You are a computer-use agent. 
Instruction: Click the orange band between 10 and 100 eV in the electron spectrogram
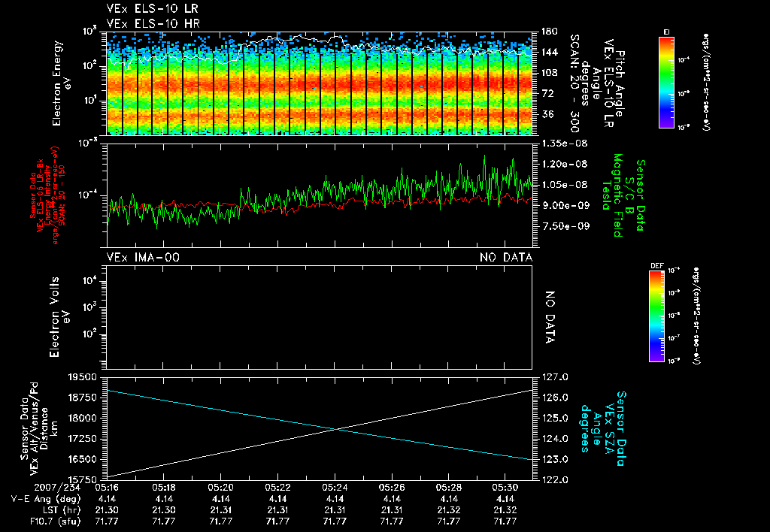319,83
